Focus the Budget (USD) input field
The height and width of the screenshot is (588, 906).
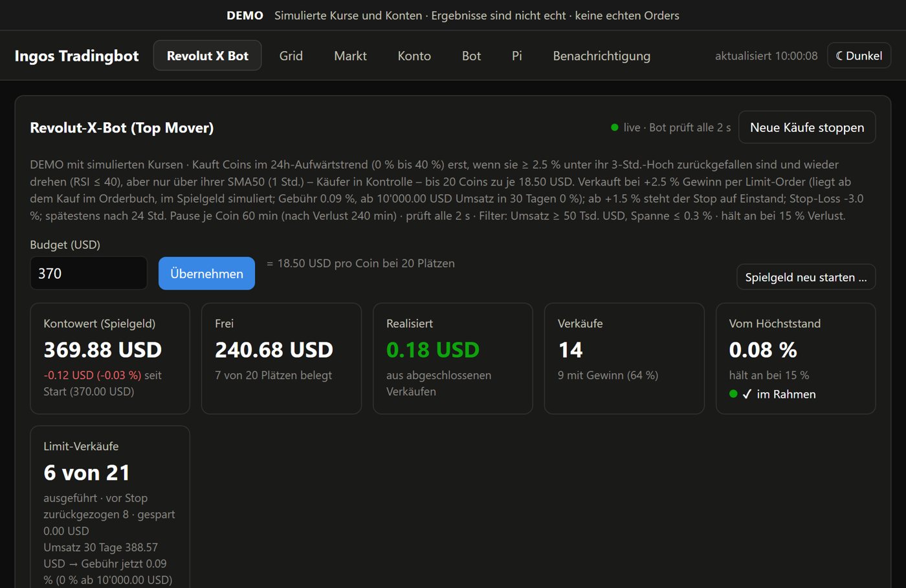click(x=89, y=273)
